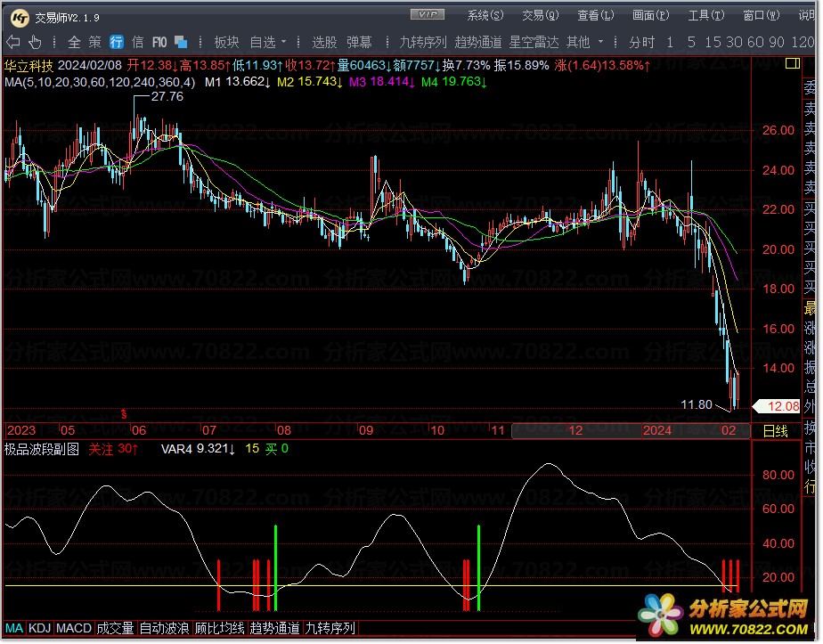
Task: Click the VIP badge button
Action: 428,14
